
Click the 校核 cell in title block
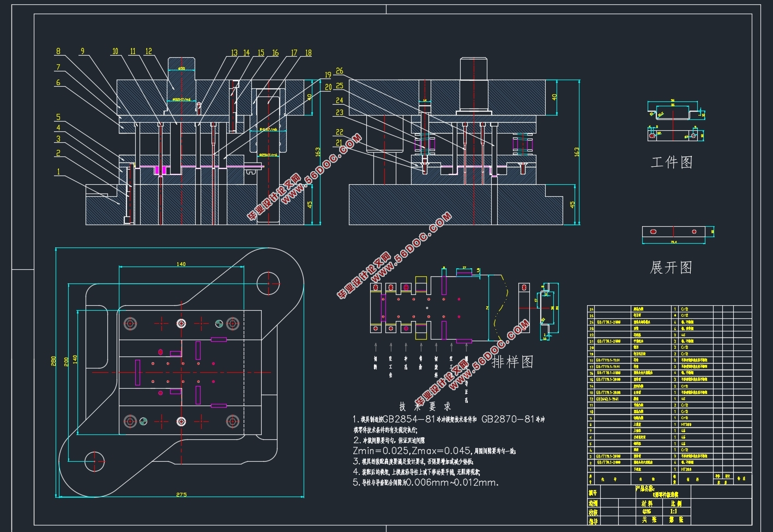point(593,512)
